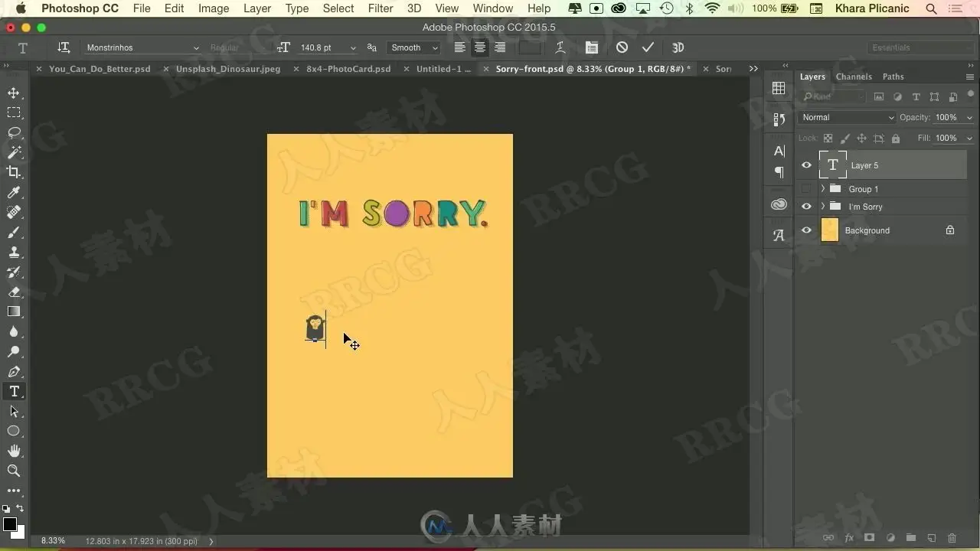Image resolution: width=980 pixels, height=551 pixels.
Task: Select the Crop tool
Action: pyautogui.click(x=14, y=172)
